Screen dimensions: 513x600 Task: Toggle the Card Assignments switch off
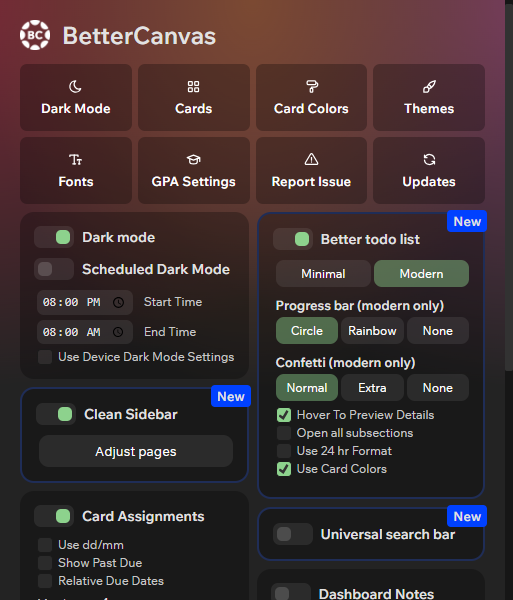pos(54,516)
